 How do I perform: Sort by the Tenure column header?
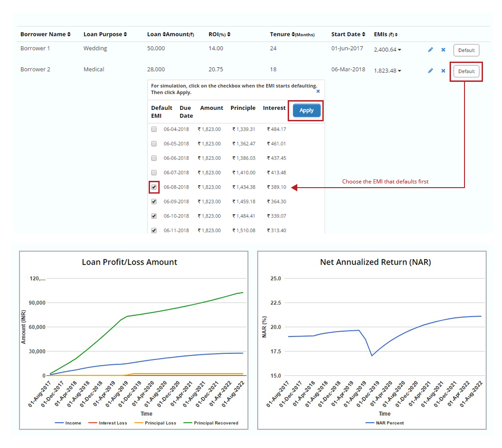pos(292,34)
